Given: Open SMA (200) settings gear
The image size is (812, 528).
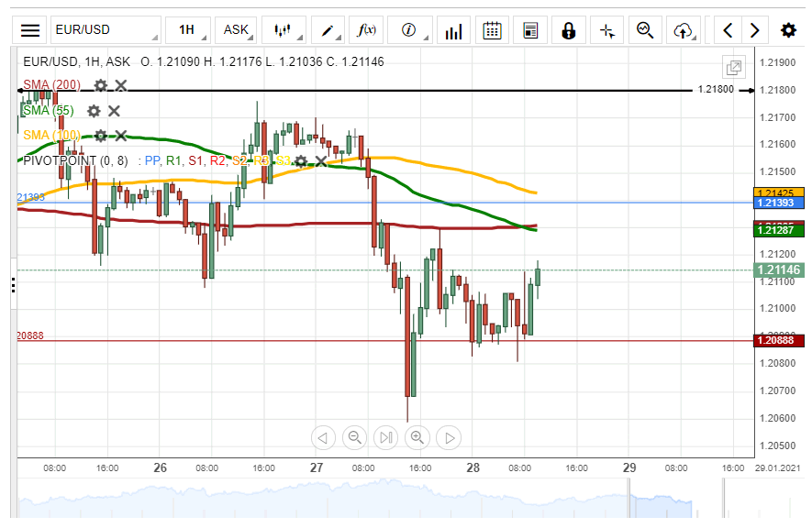Looking at the screenshot, I should point(100,85).
